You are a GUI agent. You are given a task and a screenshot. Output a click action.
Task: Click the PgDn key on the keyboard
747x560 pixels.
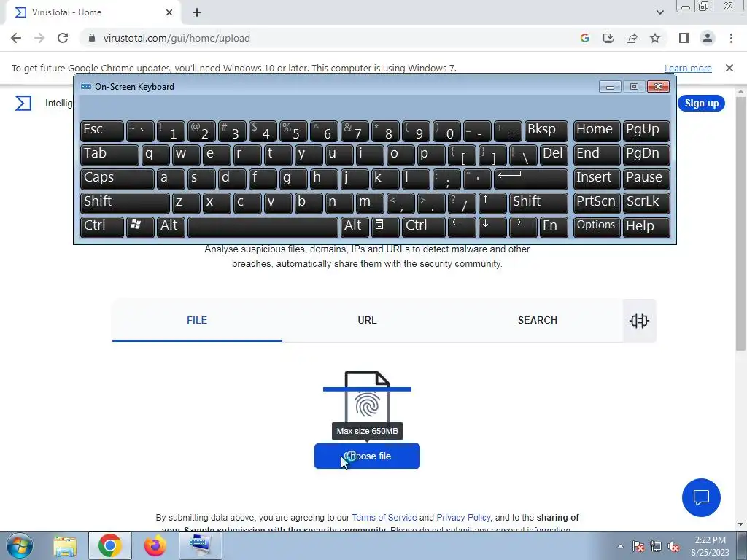[x=646, y=155]
